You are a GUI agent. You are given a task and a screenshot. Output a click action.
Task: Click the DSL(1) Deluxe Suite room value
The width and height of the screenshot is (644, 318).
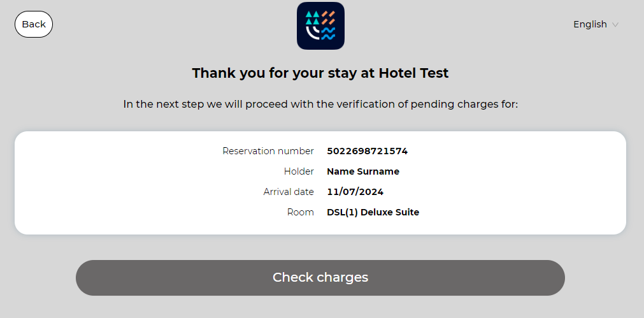(x=373, y=212)
